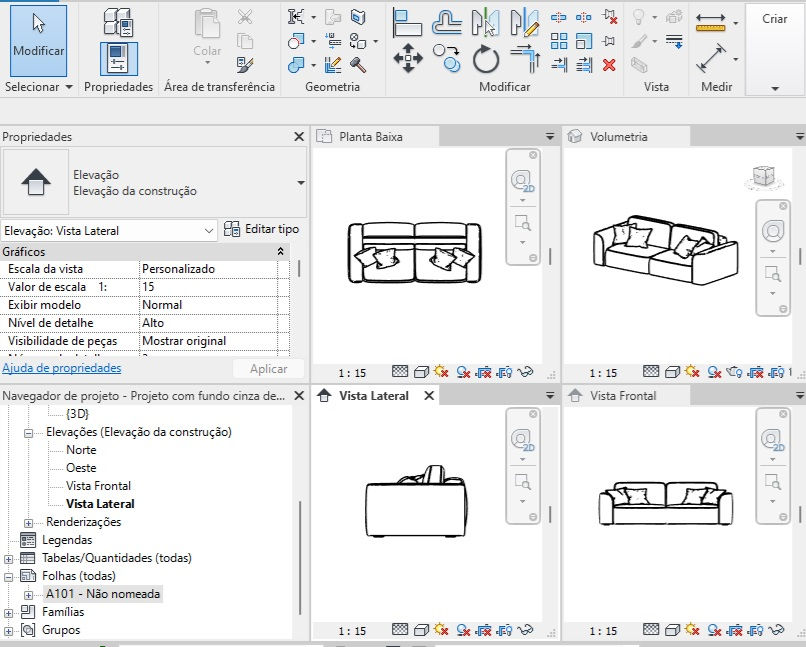Screen dimensions: 806x647
Task: Expand the Renderizações tree node
Action: [28, 523]
